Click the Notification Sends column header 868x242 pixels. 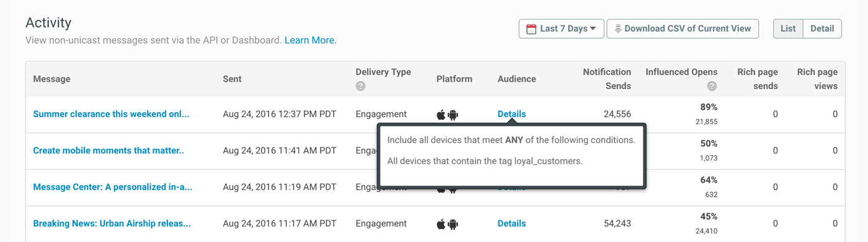[607, 79]
